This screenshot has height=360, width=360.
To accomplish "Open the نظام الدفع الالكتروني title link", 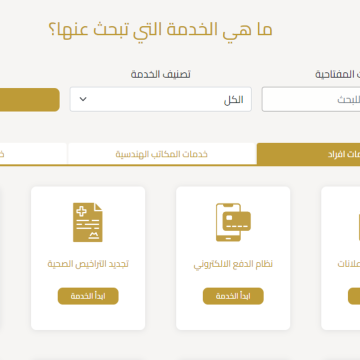I will tap(233, 264).
